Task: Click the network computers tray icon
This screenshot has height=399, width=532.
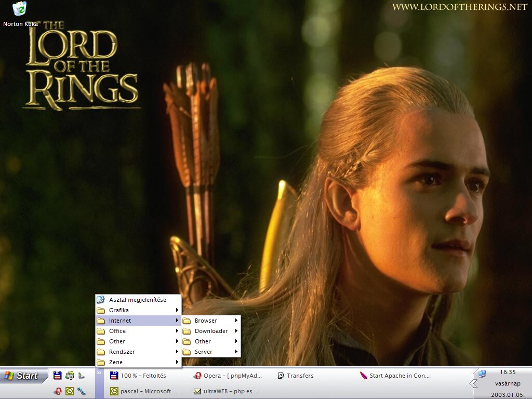Action: coord(482,374)
